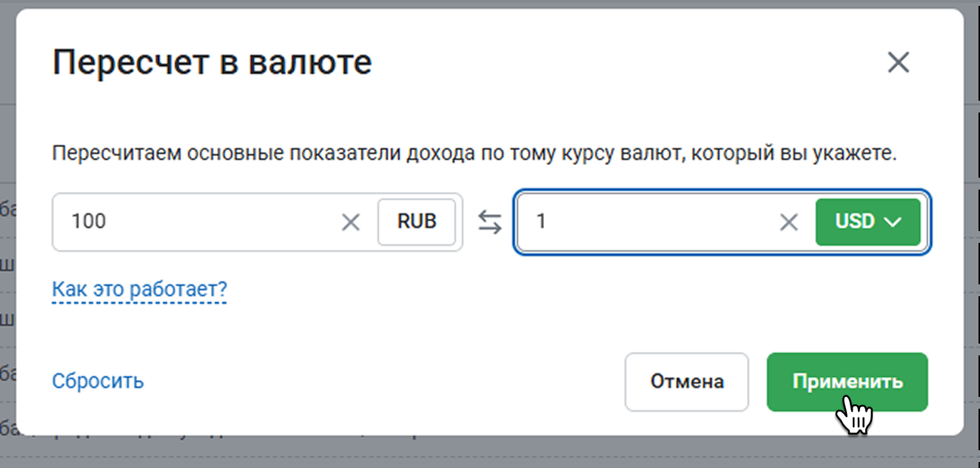980x468 pixels.
Task: Click the RUB currency button
Action: [417, 221]
